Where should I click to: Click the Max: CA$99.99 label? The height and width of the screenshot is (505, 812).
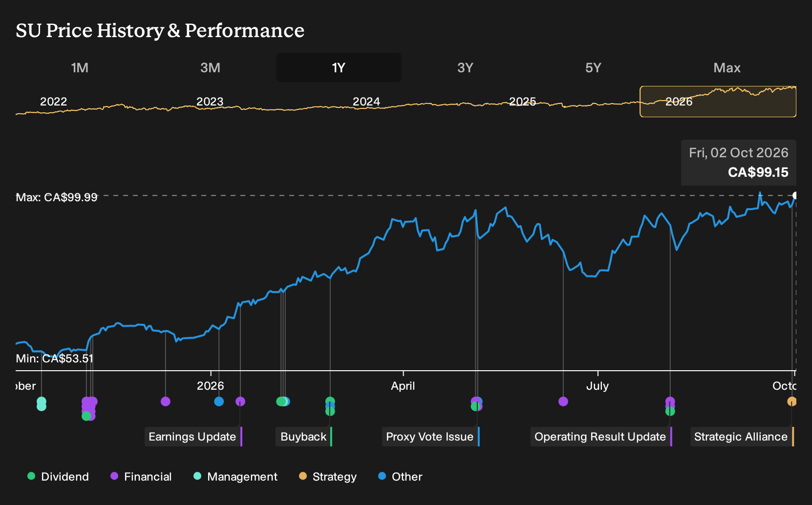click(x=57, y=197)
